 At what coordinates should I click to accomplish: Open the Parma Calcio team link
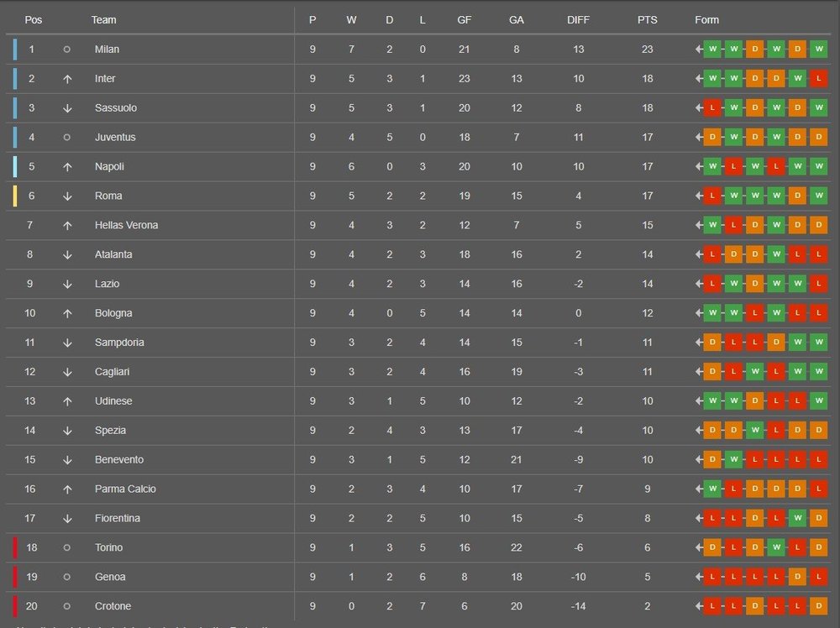click(125, 489)
